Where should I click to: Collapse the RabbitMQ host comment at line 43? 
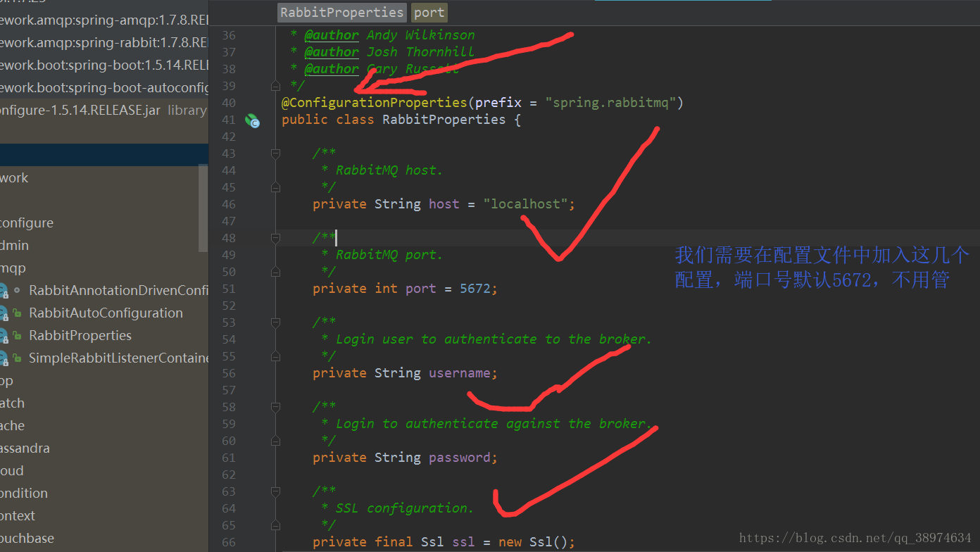[x=275, y=153]
